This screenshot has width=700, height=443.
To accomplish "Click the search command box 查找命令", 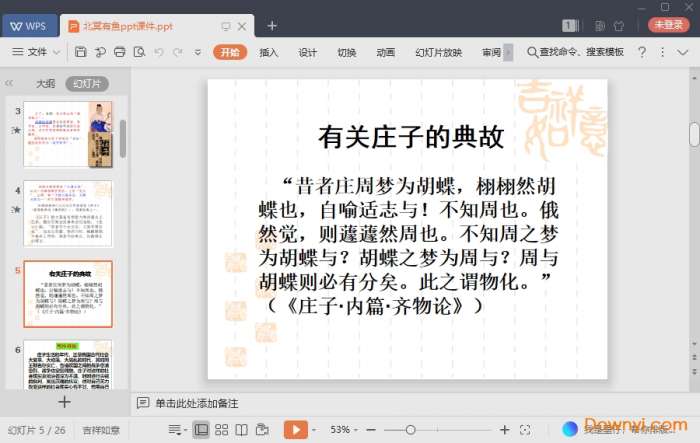I will pyautogui.click(x=575, y=52).
